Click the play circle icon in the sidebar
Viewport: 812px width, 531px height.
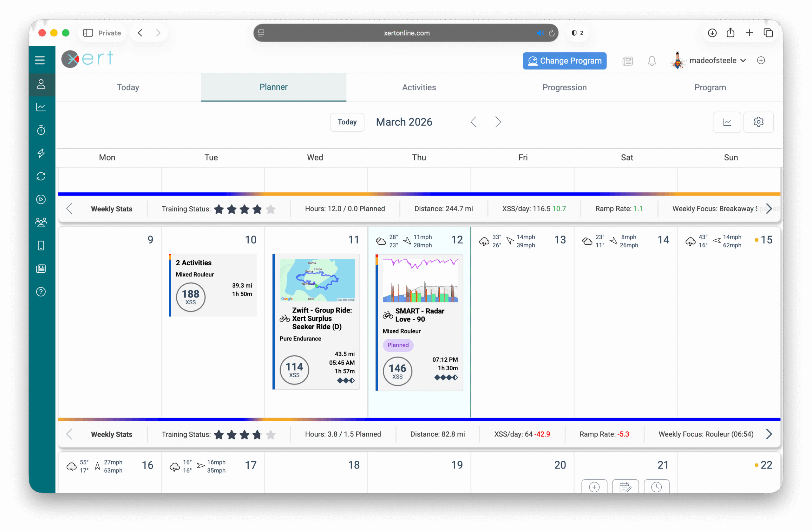[41, 199]
